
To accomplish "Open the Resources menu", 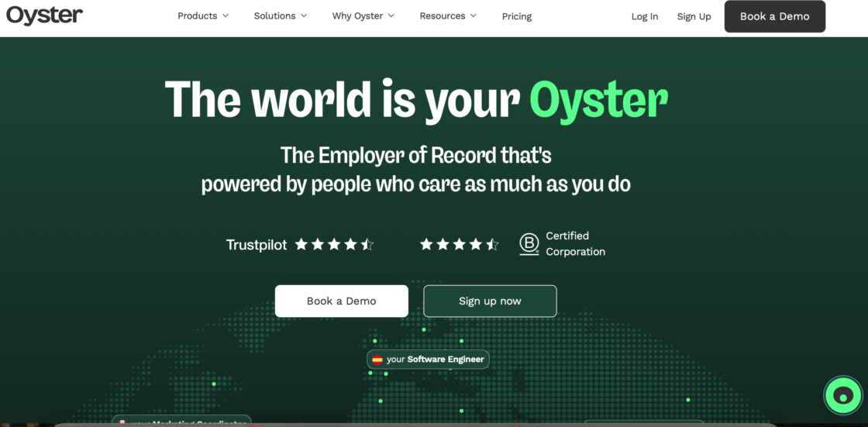I will [x=448, y=16].
